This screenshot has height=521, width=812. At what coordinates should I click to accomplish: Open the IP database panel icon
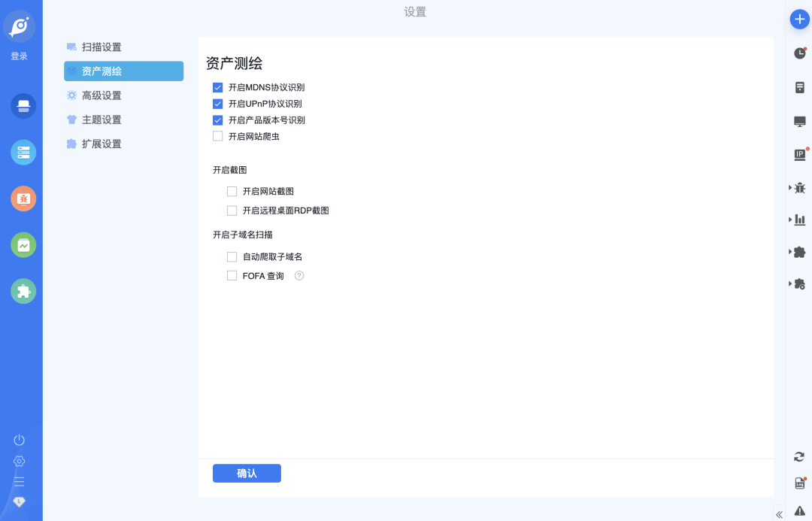799,155
